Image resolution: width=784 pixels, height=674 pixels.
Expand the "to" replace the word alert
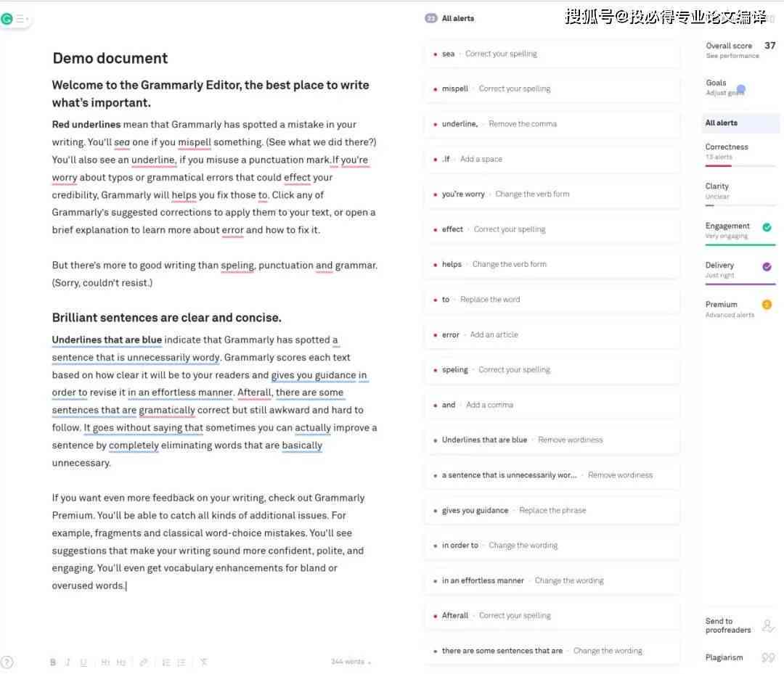coord(552,300)
